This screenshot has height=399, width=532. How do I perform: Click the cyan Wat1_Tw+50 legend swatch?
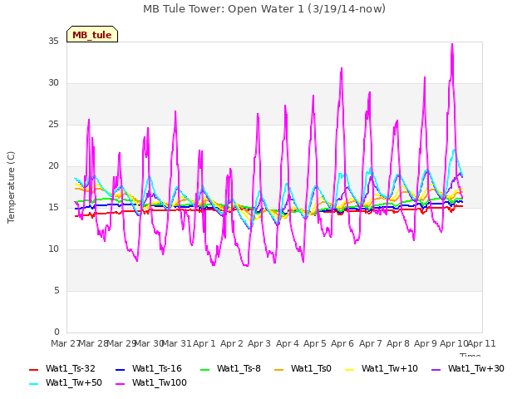[33, 384]
